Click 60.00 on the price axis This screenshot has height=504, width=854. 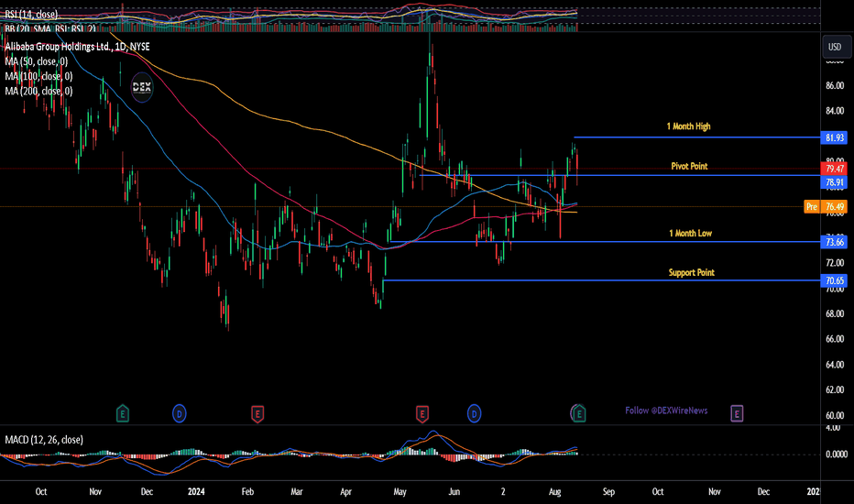pyautogui.click(x=835, y=415)
